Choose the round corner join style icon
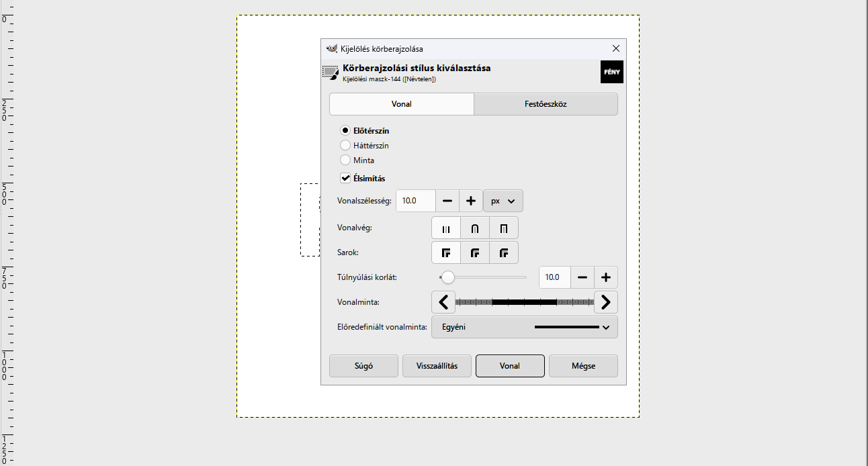The height and width of the screenshot is (466, 868). point(475,253)
